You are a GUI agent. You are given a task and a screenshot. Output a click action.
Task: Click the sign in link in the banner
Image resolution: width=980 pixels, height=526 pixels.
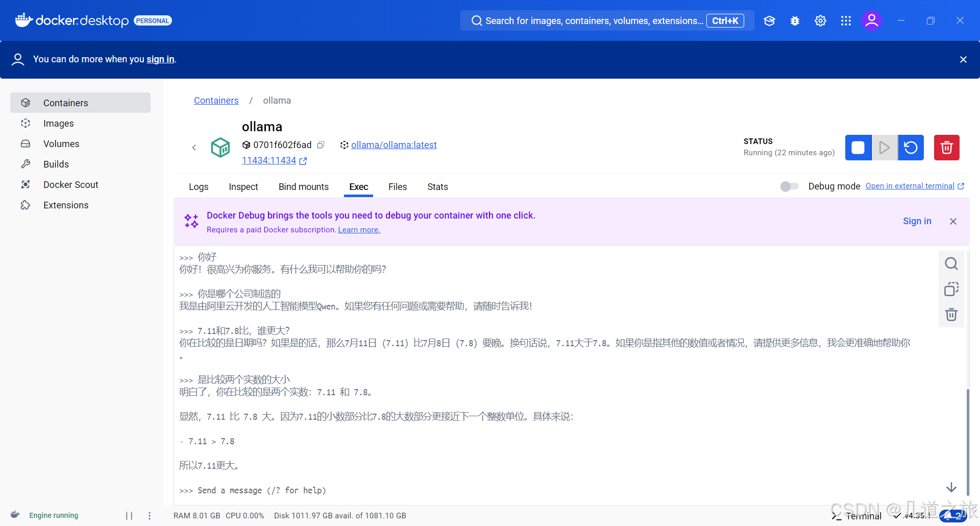[x=160, y=59]
